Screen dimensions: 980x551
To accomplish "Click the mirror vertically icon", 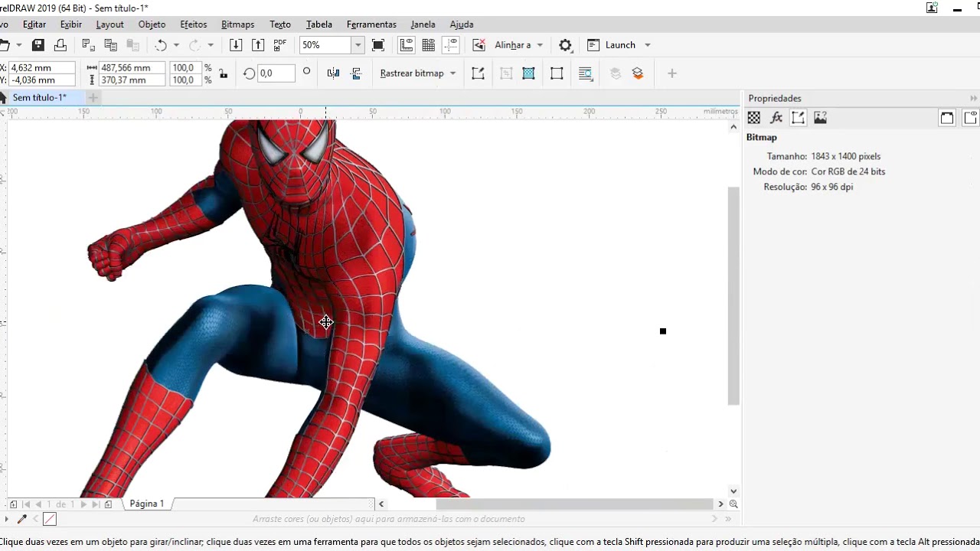I will coord(356,73).
